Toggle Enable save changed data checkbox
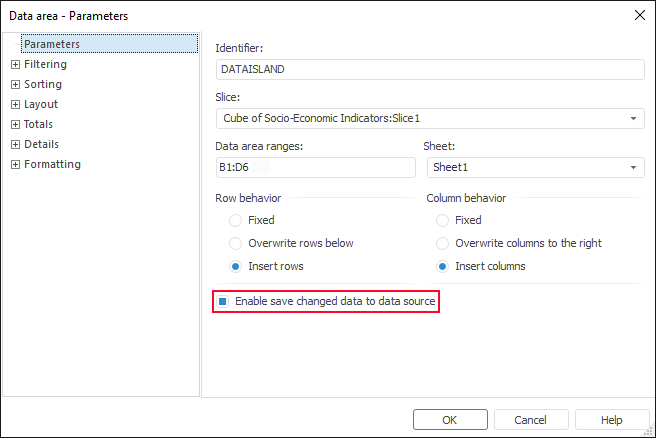This screenshot has height=438, width=656. tap(224, 301)
